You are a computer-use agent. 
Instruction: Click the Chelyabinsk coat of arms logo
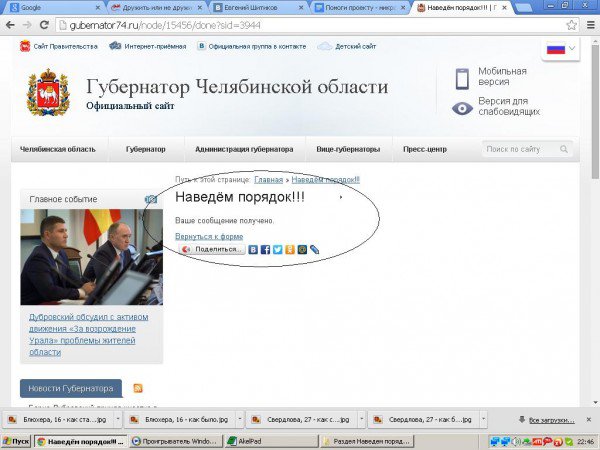(48, 92)
